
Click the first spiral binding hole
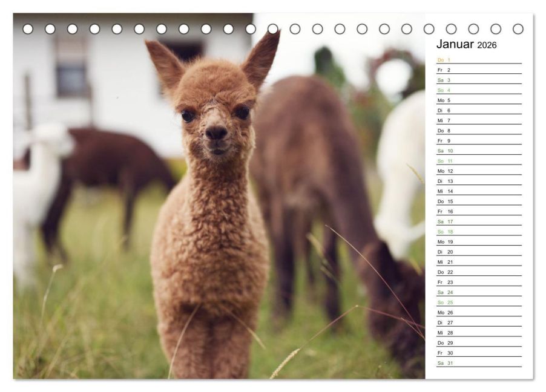pos(28,29)
